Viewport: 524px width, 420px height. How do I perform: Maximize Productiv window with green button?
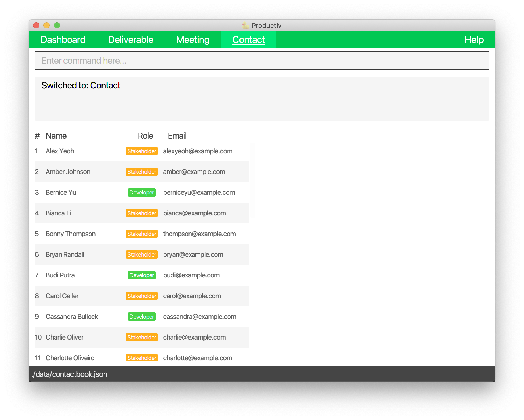coord(57,25)
